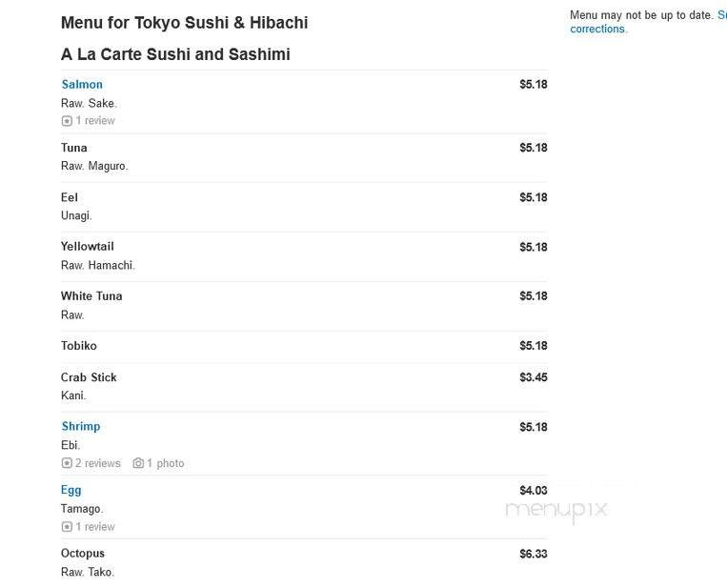Click the White Tuna item name

pyautogui.click(x=91, y=296)
